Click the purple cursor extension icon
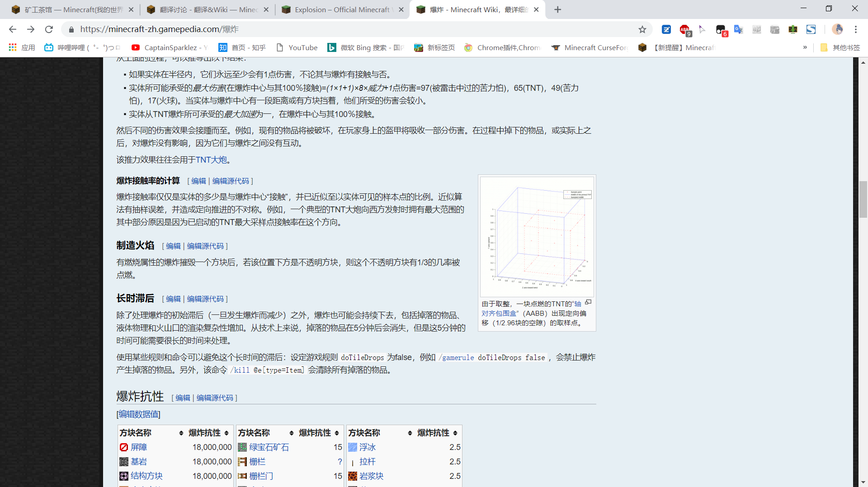Viewport: 868px width, 487px height. pyautogui.click(x=702, y=29)
